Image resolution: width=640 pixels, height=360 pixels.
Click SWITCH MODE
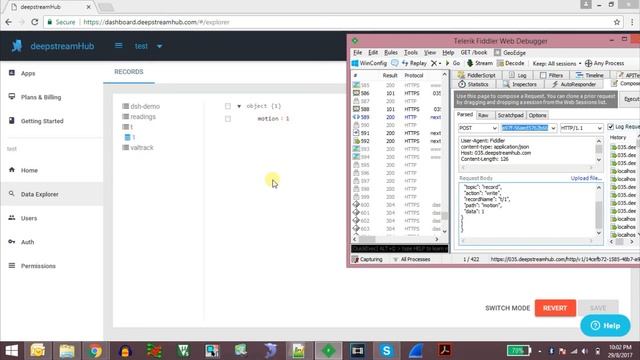507,308
